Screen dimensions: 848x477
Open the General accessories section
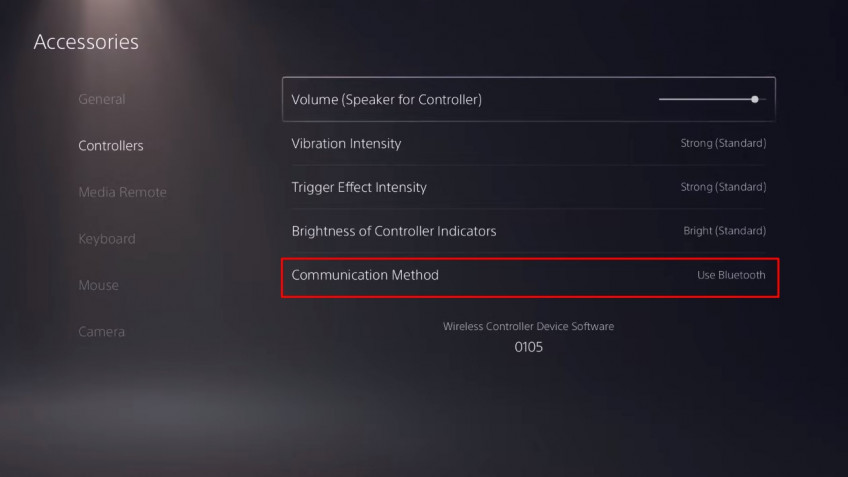click(102, 99)
